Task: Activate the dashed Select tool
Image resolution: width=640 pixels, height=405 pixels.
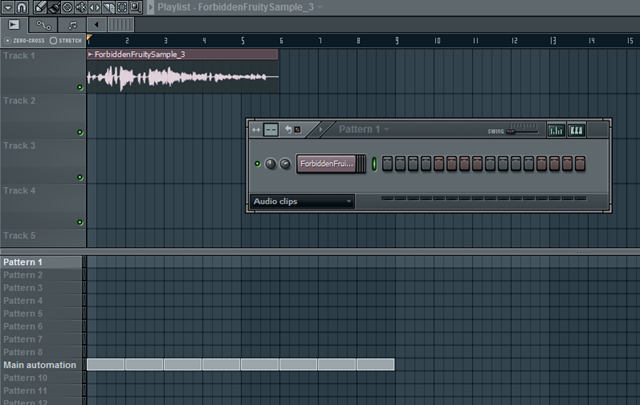Action: click(122, 7)
